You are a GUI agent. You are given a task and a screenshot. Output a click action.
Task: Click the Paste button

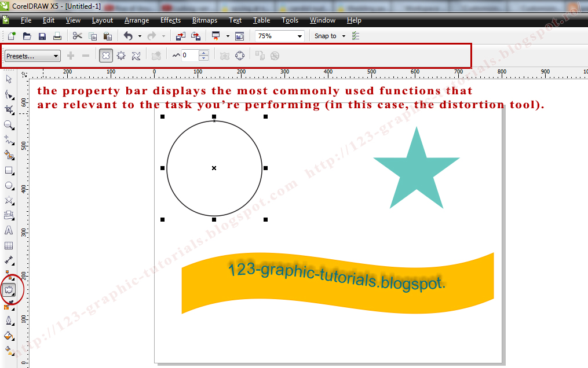point(107,35)
